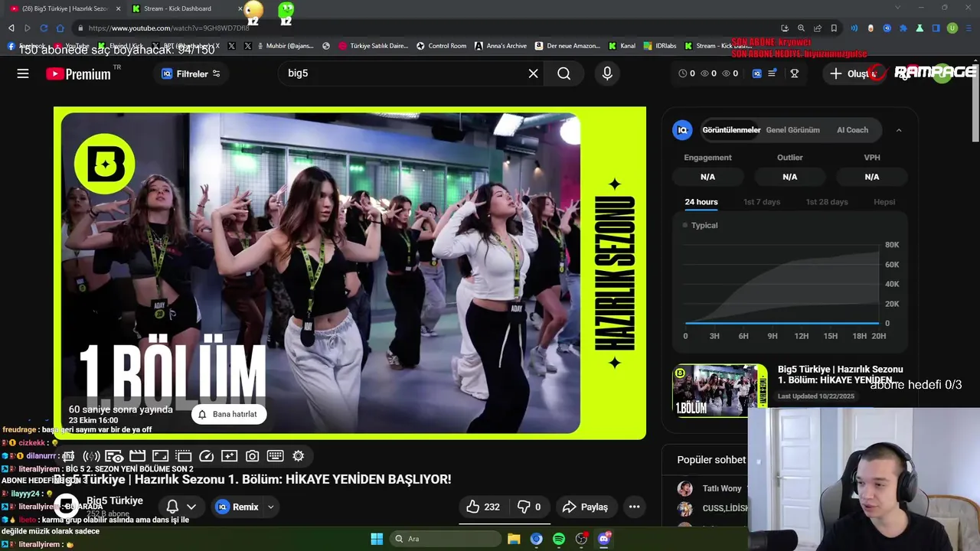Image resolution: width=980 pixels, height=551 pixels.
Task: Open Anna's Archive bookmark
Action: tap(501, 46)
